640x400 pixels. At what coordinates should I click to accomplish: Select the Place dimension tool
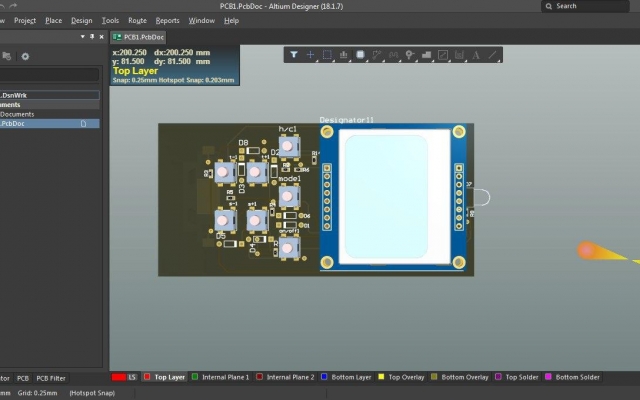point(459,54)
